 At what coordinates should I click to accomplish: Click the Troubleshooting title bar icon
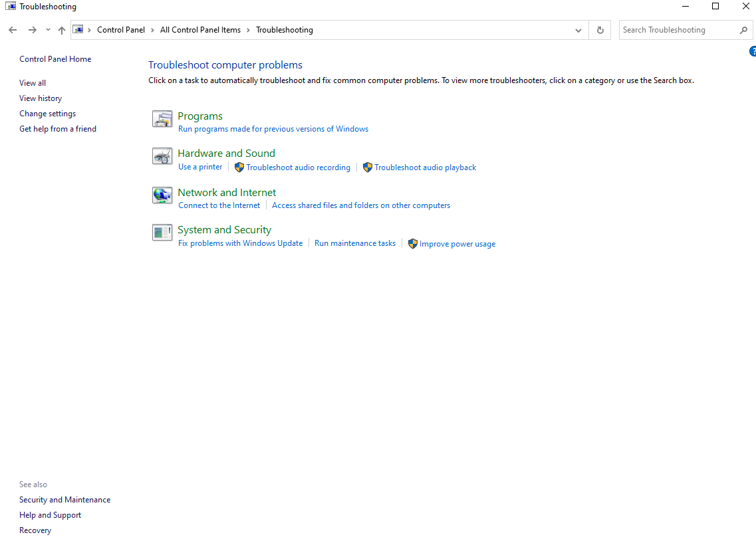11,6
